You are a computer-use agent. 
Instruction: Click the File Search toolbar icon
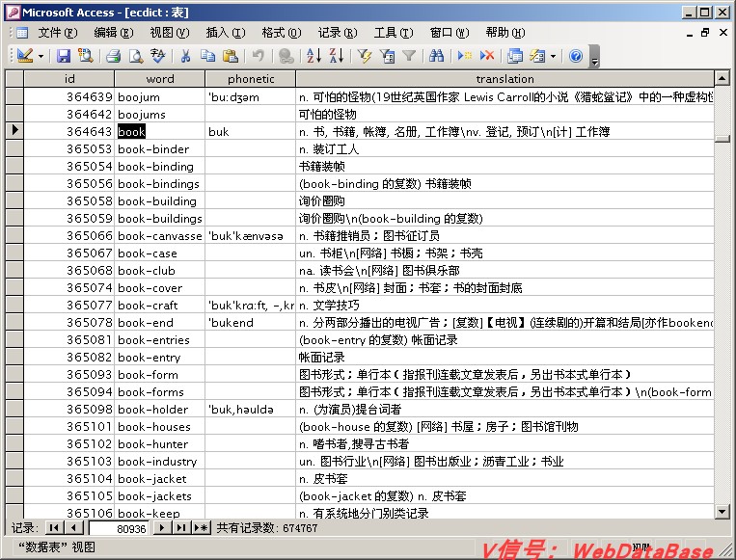coord(86,56)
